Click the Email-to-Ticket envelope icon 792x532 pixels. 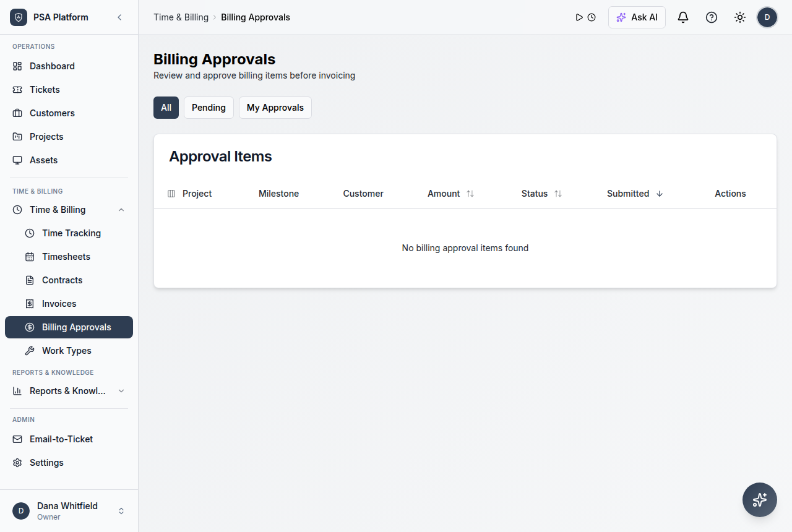[17, 439]
